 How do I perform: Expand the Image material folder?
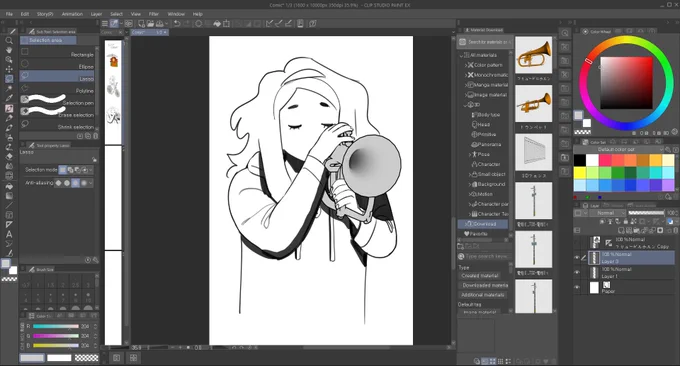tap(466, 95)
